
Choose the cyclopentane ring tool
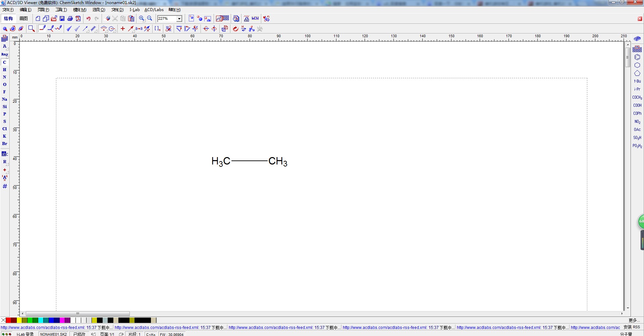point(637,73)
